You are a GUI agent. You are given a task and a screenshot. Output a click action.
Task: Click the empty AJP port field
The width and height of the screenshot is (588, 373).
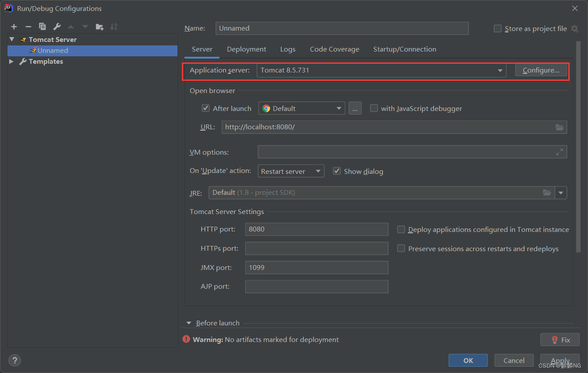[x=317, y=287]
